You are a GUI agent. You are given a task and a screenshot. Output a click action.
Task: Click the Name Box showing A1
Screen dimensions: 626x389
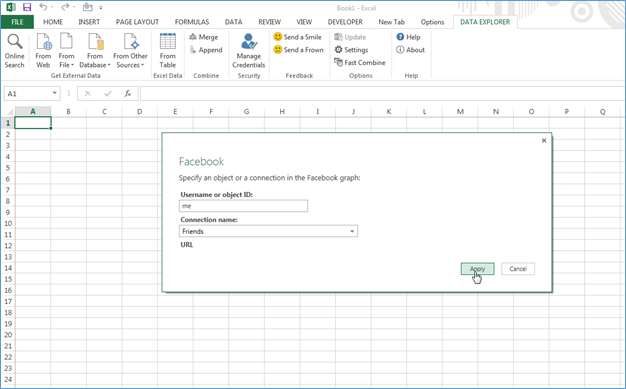pyautogui.click(x=28, y=93)
